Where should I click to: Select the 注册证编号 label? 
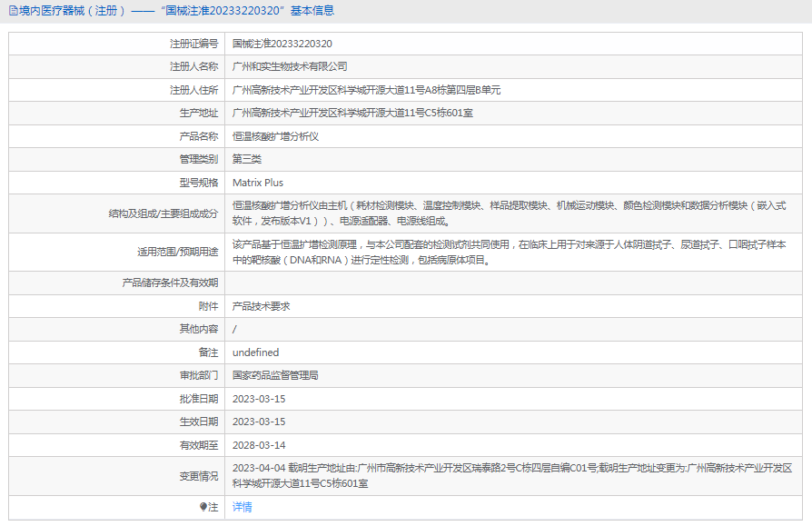(193, 44)
